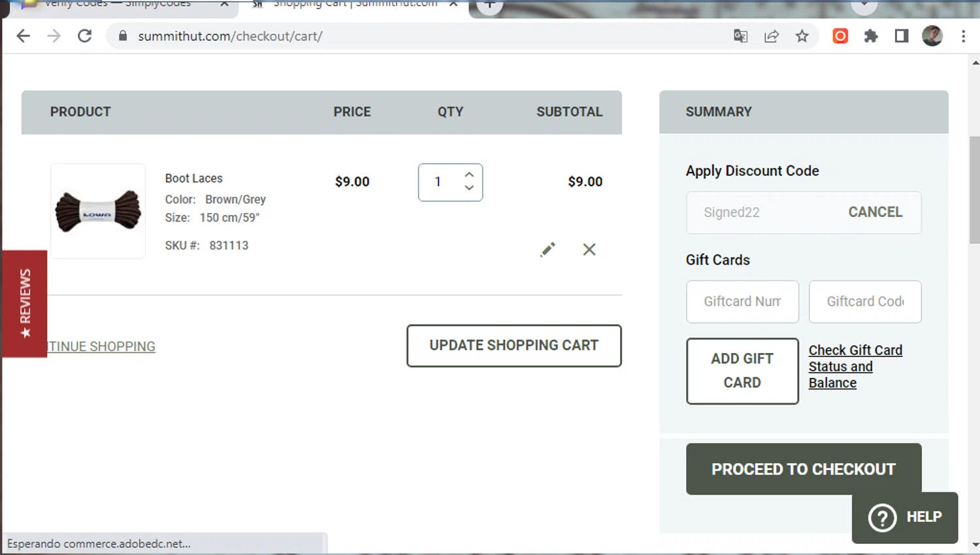Viewport: 980px width, 555px height.
Task: Bookmark this page with the star icon
Action: point(802,36)
